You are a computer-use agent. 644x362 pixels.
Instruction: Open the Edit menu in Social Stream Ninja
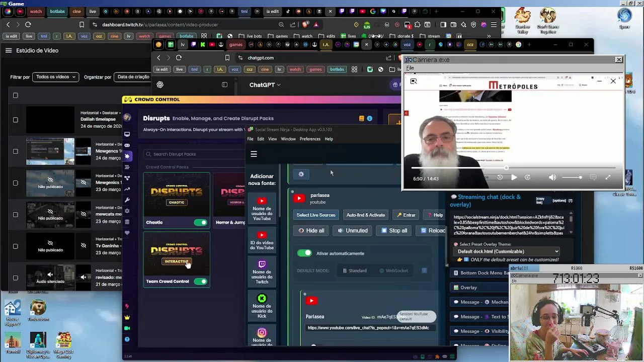point(261,139)
